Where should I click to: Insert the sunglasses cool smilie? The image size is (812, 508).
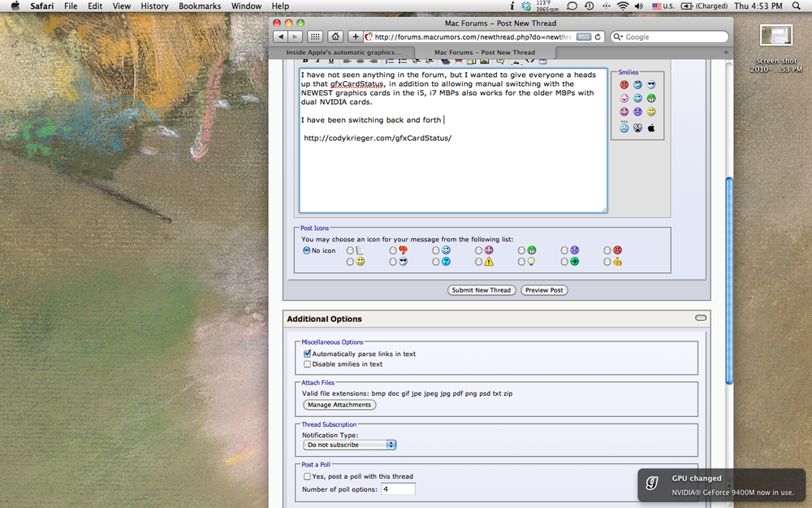[651, 85]
